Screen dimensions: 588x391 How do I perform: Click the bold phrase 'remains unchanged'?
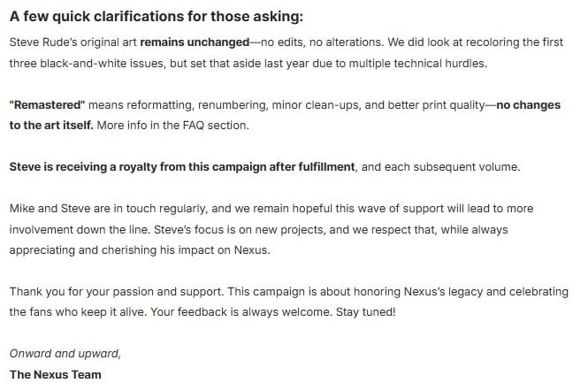tap(195, 42)
